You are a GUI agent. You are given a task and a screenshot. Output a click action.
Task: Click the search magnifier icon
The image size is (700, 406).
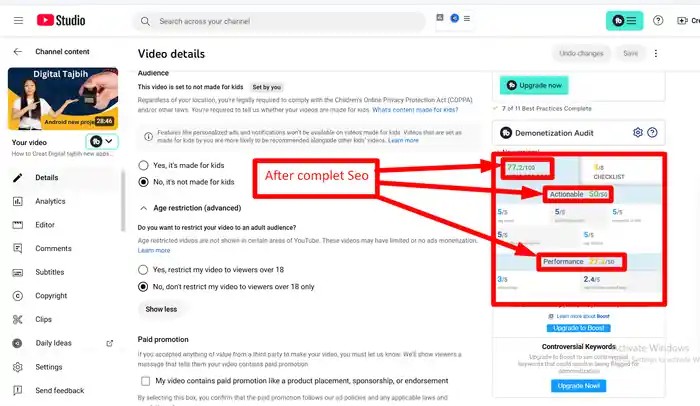pos(145,21)
